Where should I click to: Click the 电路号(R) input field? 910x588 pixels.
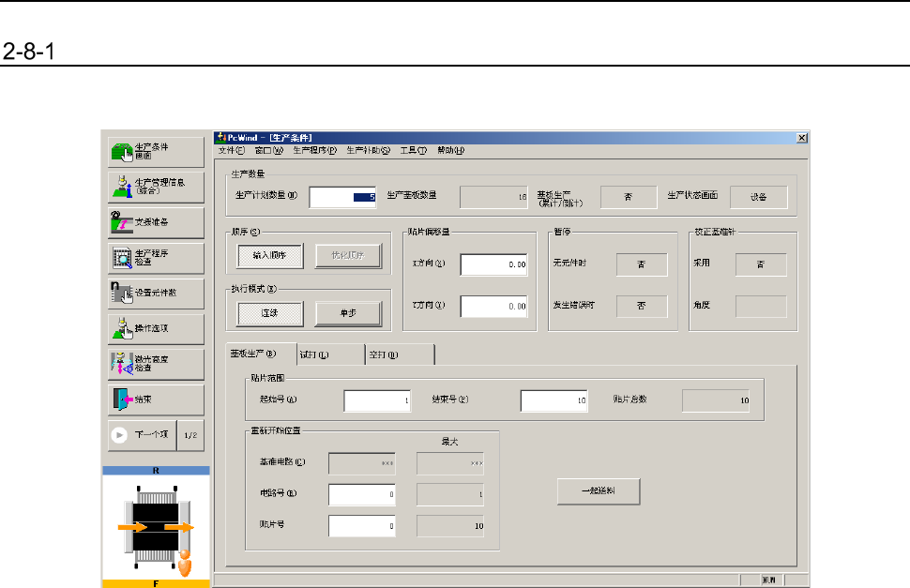(x=362, y=494)
